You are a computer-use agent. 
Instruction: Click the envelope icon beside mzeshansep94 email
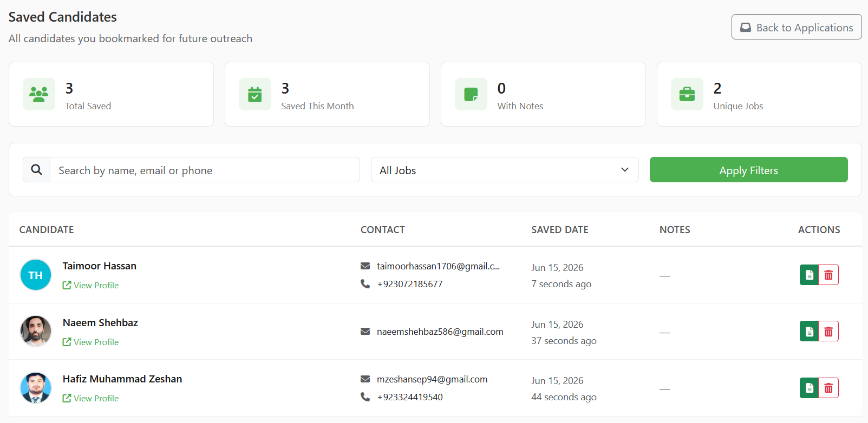(366, 379)
